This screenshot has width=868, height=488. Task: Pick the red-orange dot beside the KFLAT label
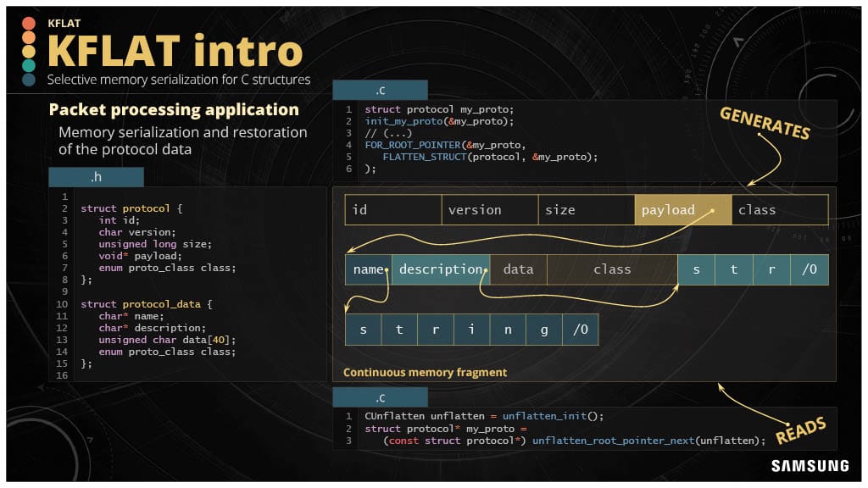[x=29, y=23]
